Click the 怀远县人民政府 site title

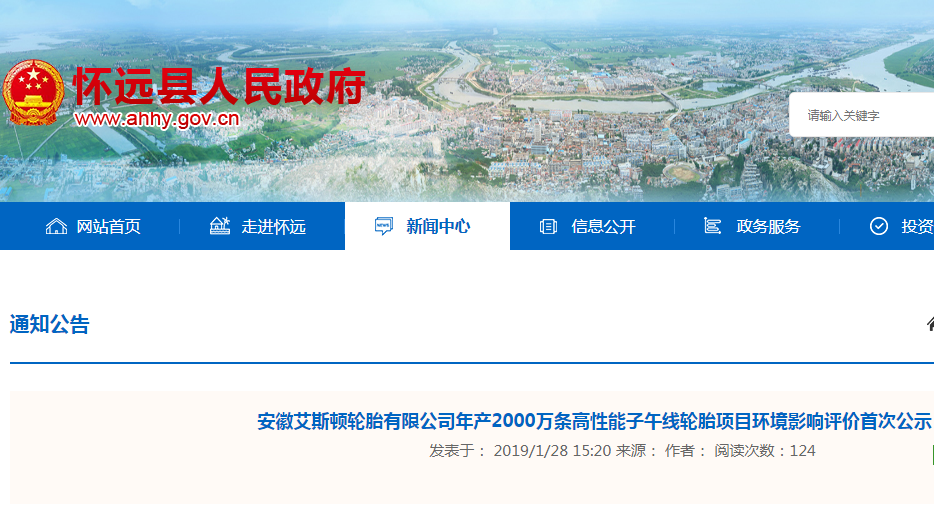click(x=219, y=86)
